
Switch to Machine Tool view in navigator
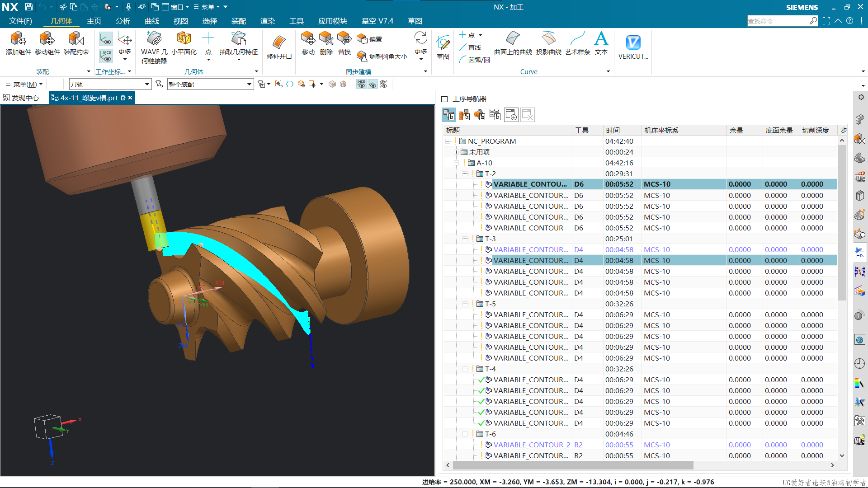tap(464, 115)
